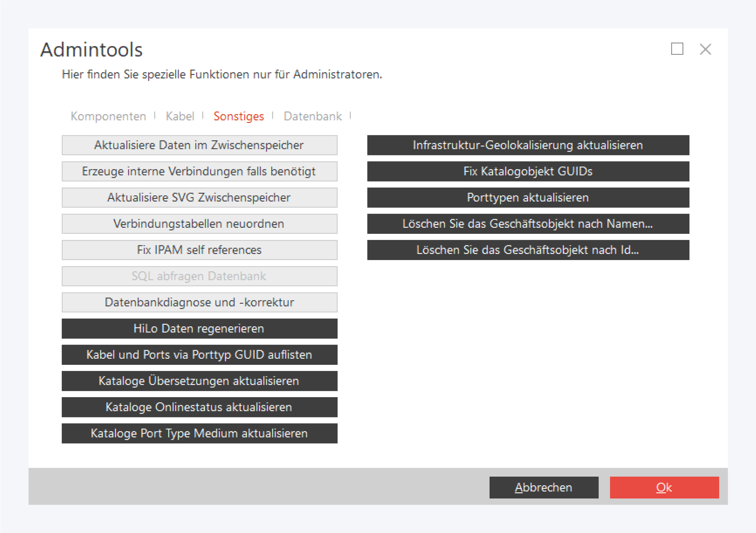Select the Sonstiges tab
Screen dimensions: 756x533
239,116
